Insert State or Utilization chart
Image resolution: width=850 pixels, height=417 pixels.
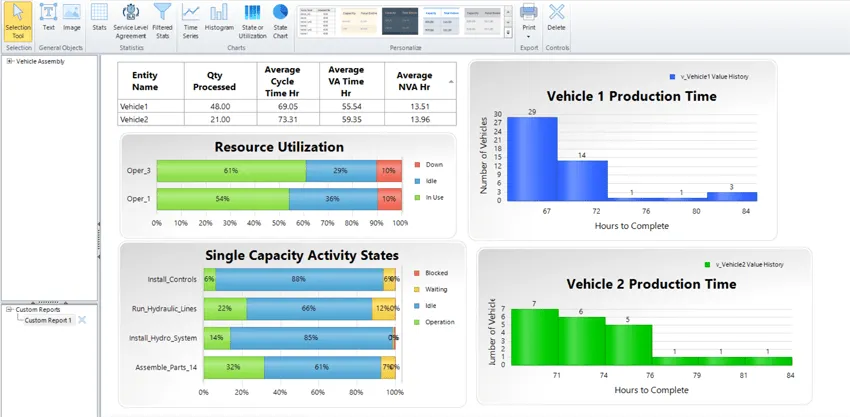point(253,22)
